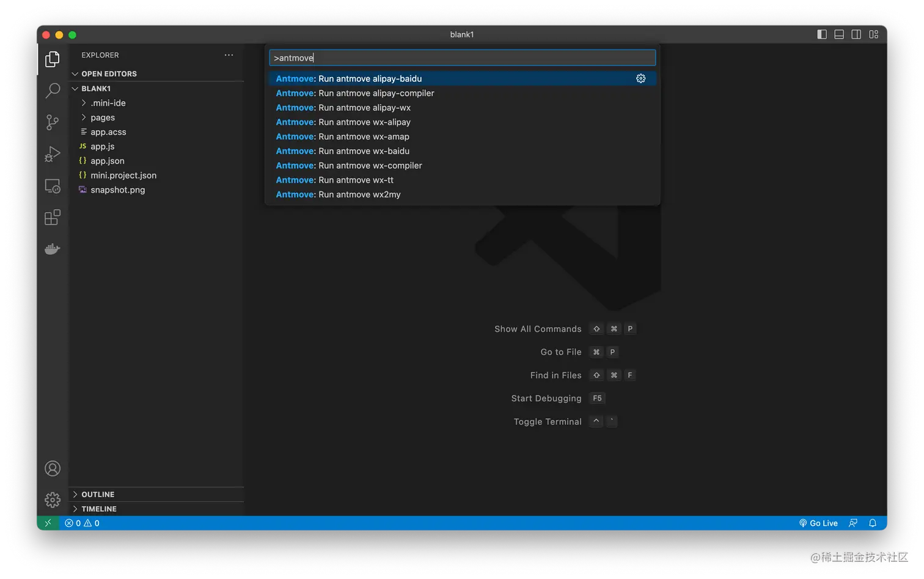
Task: Open Explorer views and more actions ellipsis
Action: 229,55
